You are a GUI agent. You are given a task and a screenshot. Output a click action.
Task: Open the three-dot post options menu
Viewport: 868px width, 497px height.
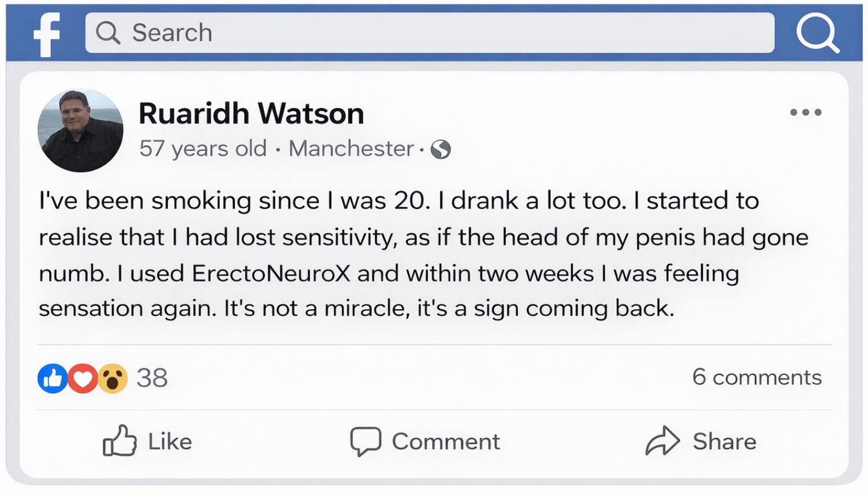pyautogui.click(x=805, y=113)
